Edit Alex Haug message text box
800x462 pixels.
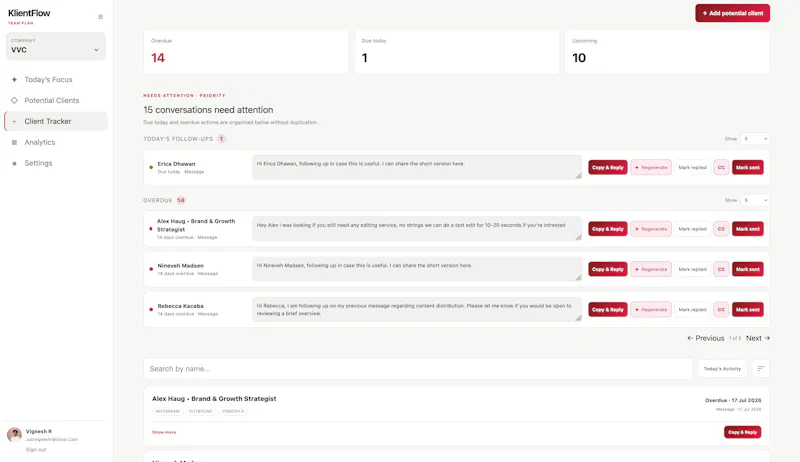(417, 228)
